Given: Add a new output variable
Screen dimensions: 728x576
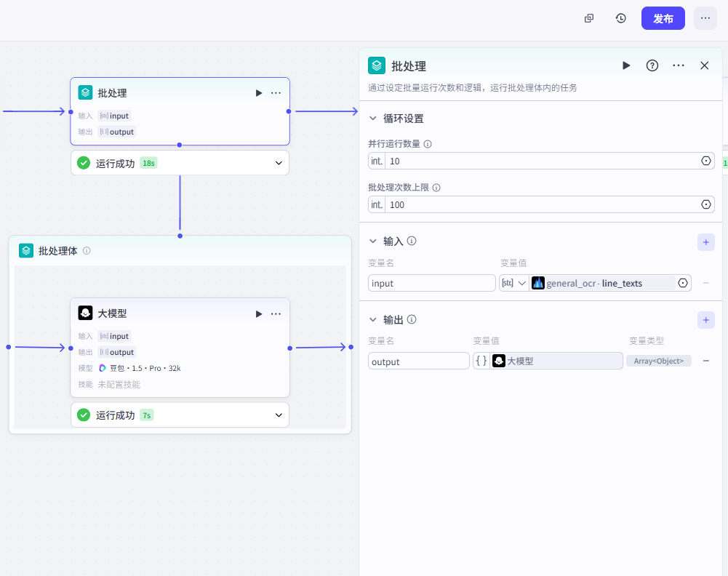Looking at the screenshot, I should pos(705,320).
